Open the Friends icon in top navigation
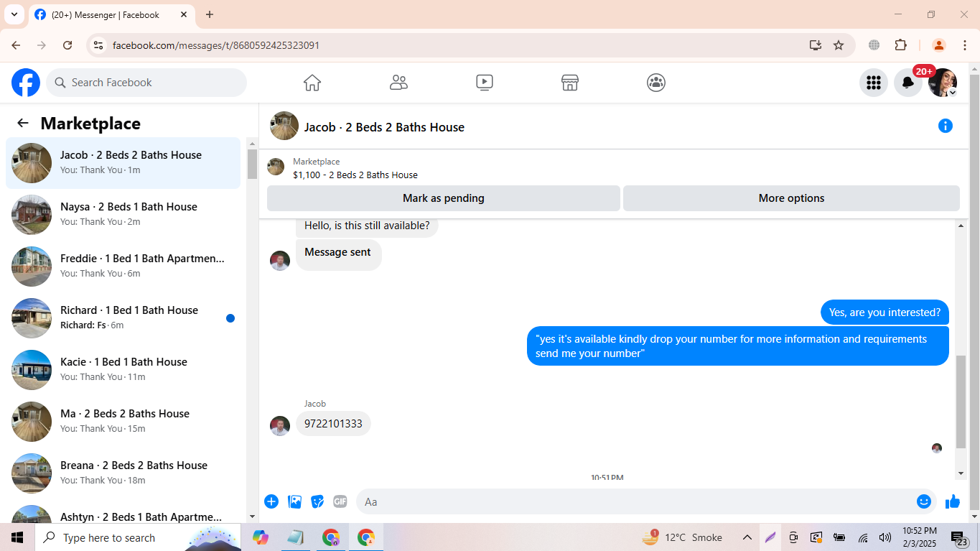980x551 pixels. pos(398,83)
